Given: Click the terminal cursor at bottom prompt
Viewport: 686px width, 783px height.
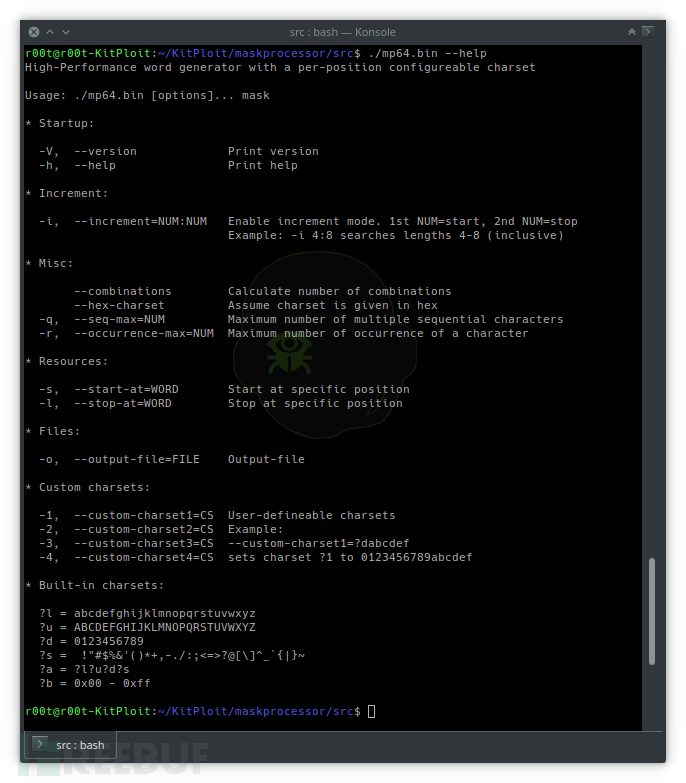Looking at the screenshot, I should pyautogui.click(x=371, y=711).
